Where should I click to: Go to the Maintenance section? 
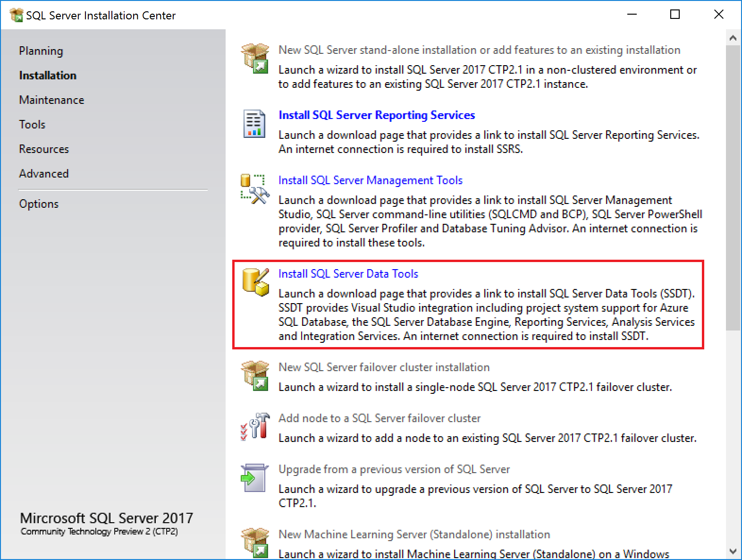51,100
